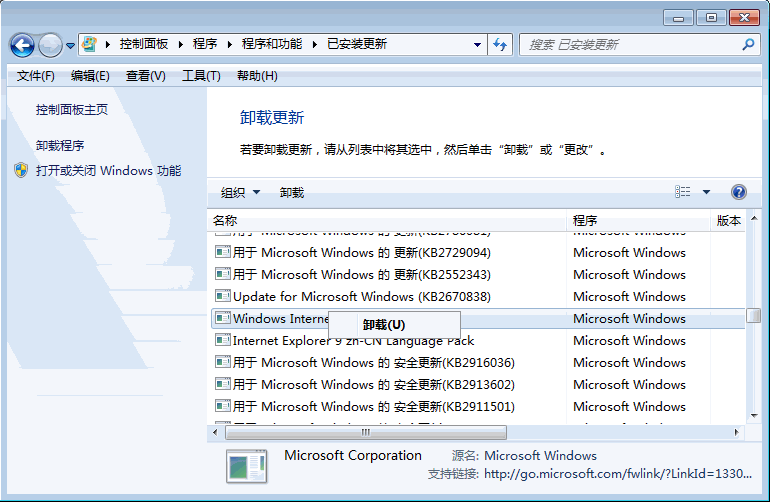Open the 查看(V) menu
770x502 pixels.
tap(145, 76)
